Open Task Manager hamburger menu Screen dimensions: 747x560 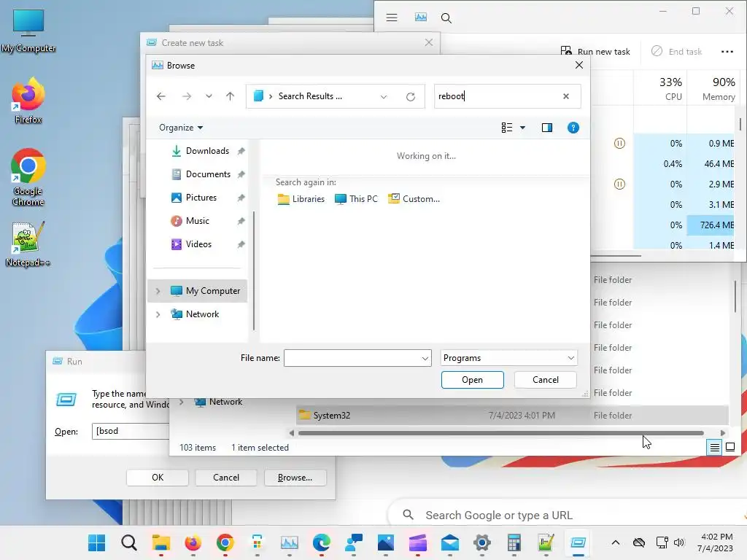pos(392,17)
